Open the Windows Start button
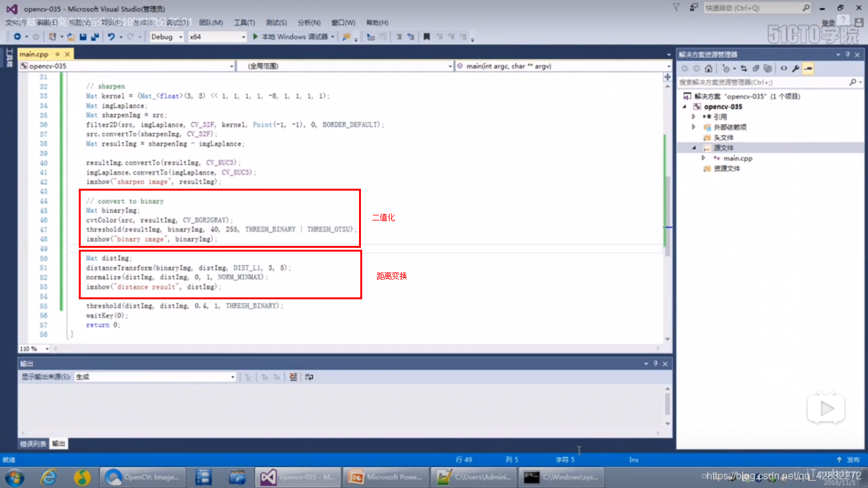The height and width of the screenshot is (488, 868). (x=15, y=477)
